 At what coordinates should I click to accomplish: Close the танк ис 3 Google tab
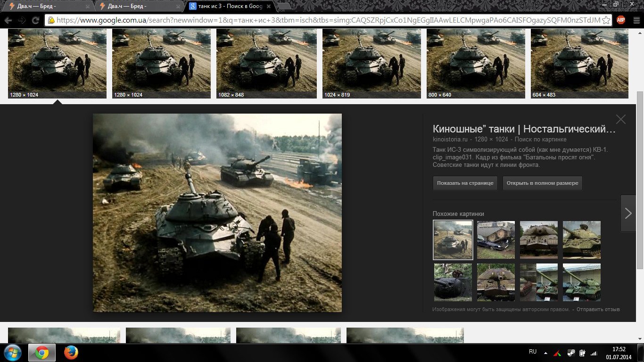269,7
